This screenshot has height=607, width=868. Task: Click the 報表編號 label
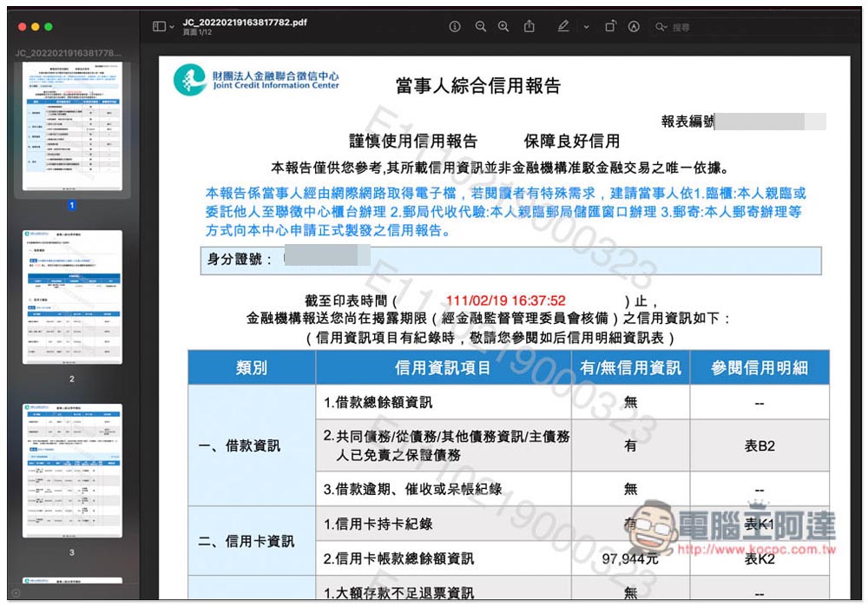[687, 122]
